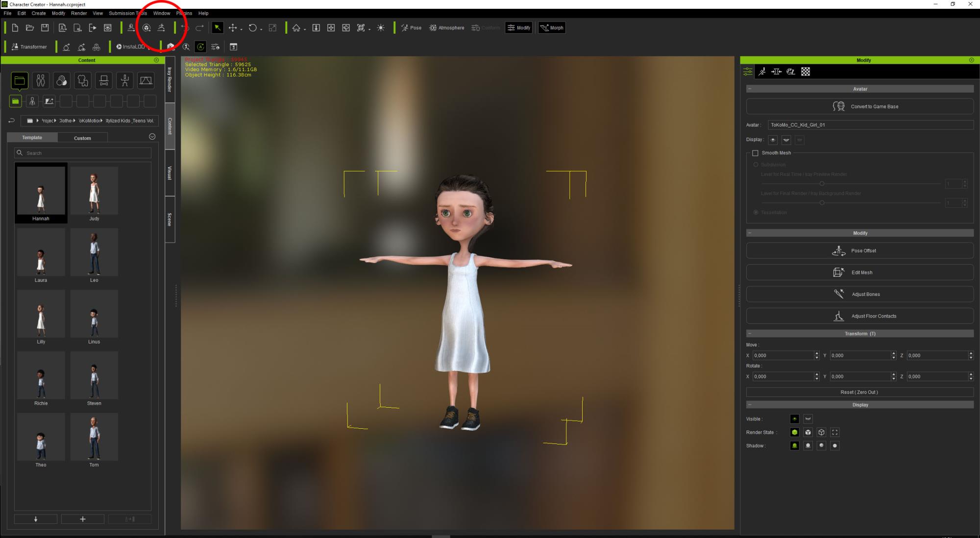Click the New Project icon
The width and height of the screenshot is (980, 538).
pos(15,28)
